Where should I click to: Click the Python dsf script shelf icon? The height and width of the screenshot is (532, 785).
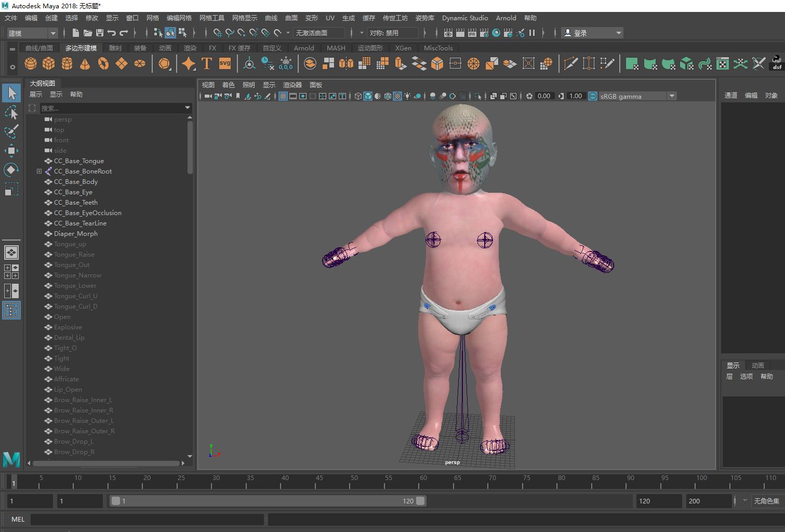(x=777, y=63)
